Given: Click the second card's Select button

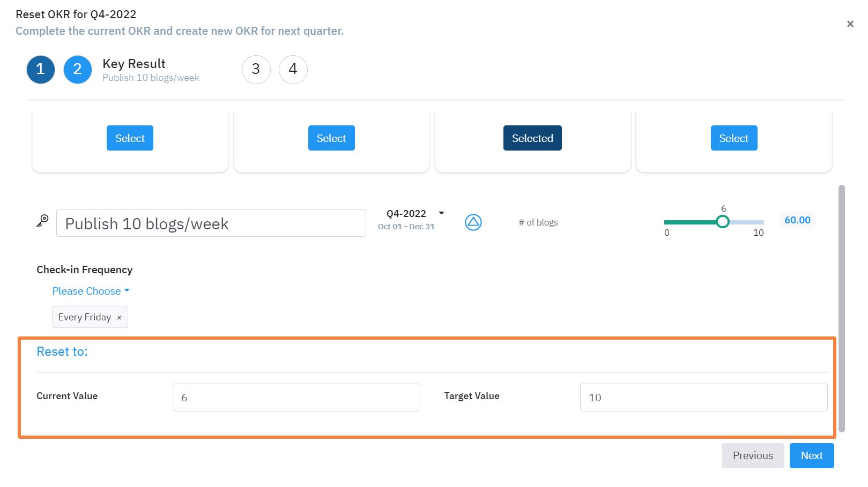Looking at the screenshot, I should [331, 138].
